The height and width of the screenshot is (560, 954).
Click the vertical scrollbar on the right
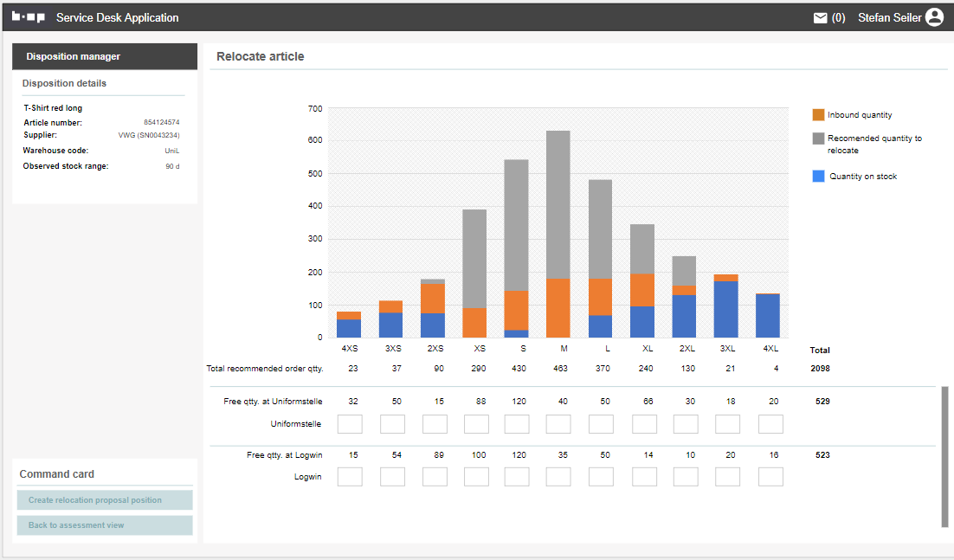point(944,456)
